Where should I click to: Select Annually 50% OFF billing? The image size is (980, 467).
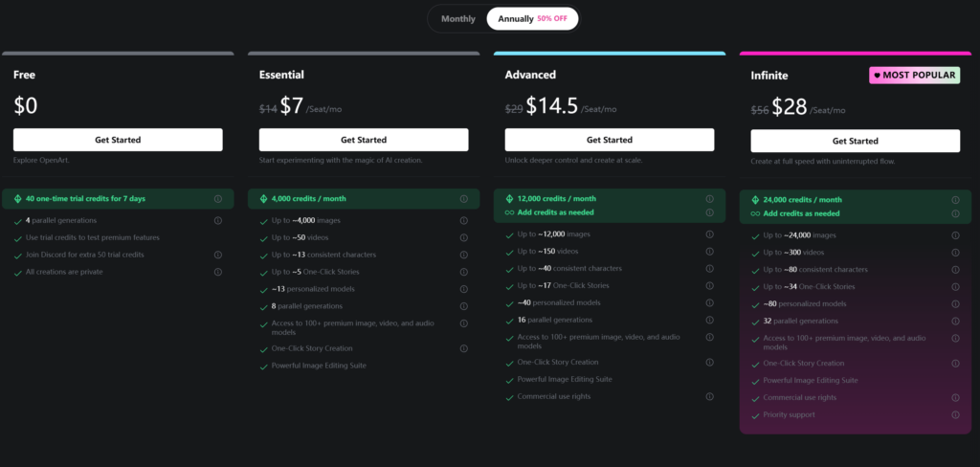[x=532, y=19]
